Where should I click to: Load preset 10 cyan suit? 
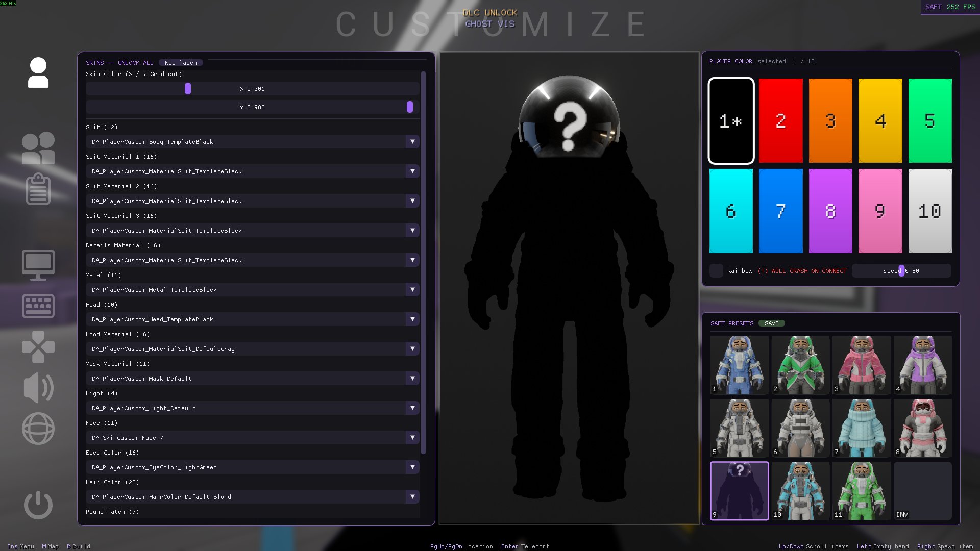tap(800, 491)
